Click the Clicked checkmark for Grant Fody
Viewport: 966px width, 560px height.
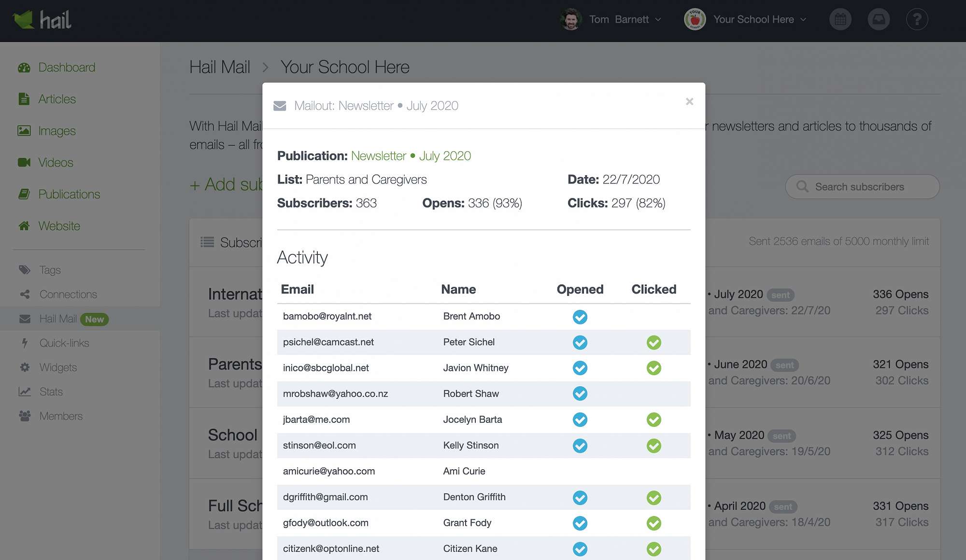click(653, 523)
